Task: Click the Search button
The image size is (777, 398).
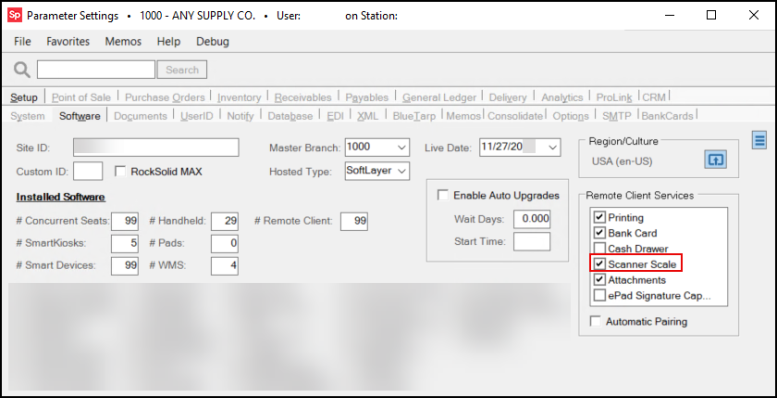Action: (x=182, y=70)
